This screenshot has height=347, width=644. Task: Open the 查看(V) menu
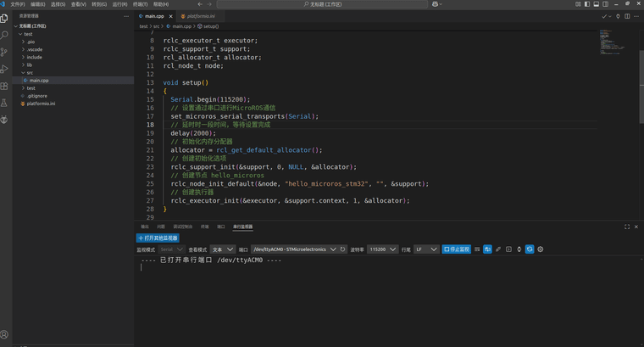coord(79,4)
